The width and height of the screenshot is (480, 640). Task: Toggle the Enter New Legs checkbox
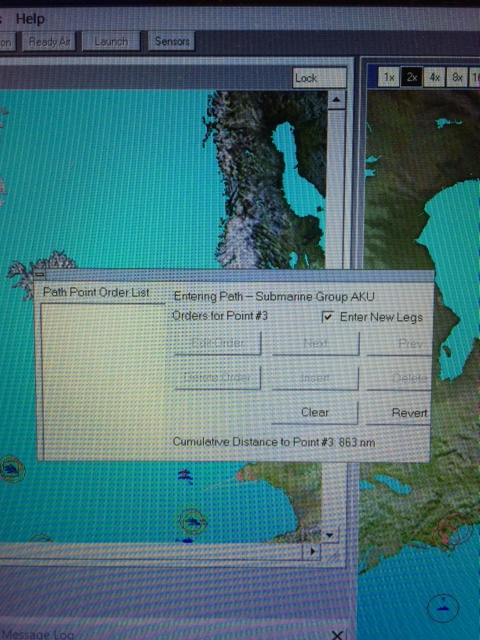click(x=328, y=317)
